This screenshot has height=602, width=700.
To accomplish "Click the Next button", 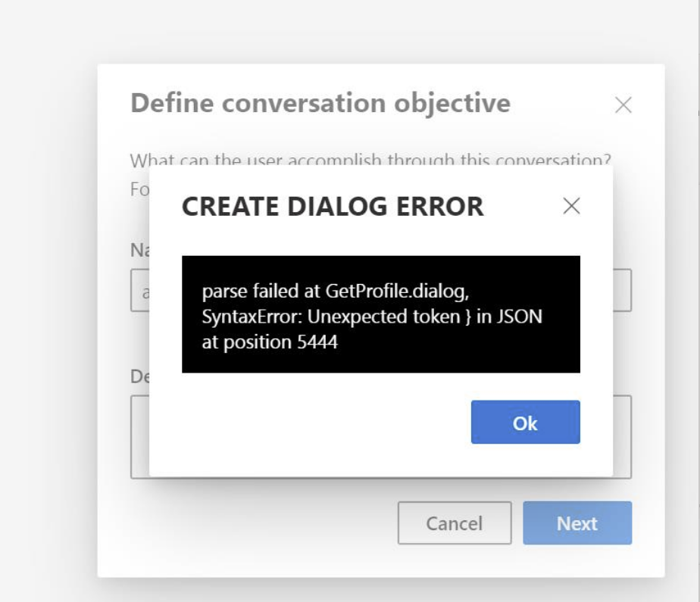I will [x=578, y=522].
